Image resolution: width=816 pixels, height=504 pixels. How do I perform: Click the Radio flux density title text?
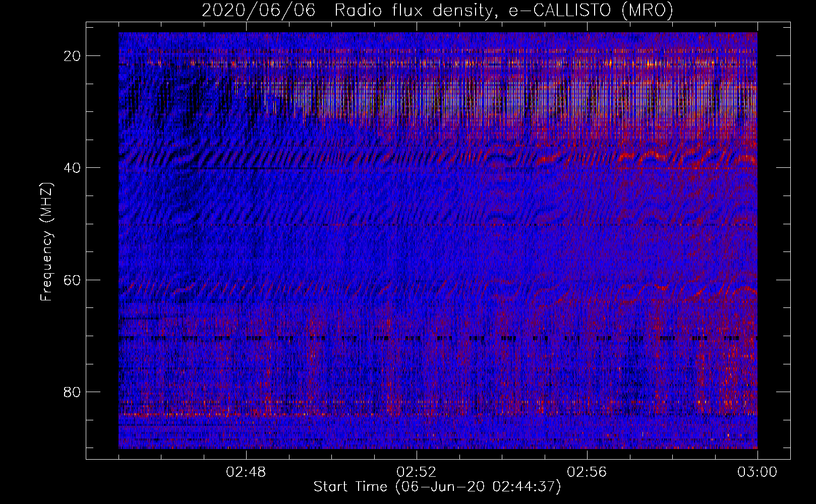pyautogui.click(x=413, y=10)
